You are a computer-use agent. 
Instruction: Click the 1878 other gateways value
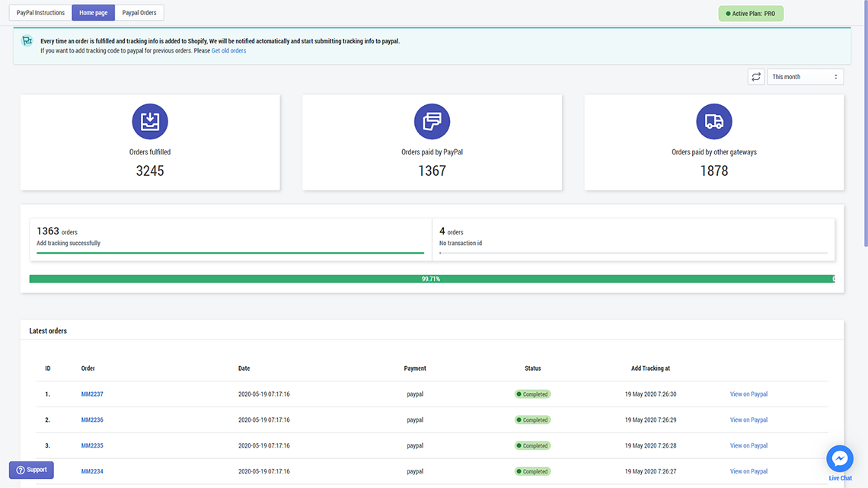click(x=714, y=171)
